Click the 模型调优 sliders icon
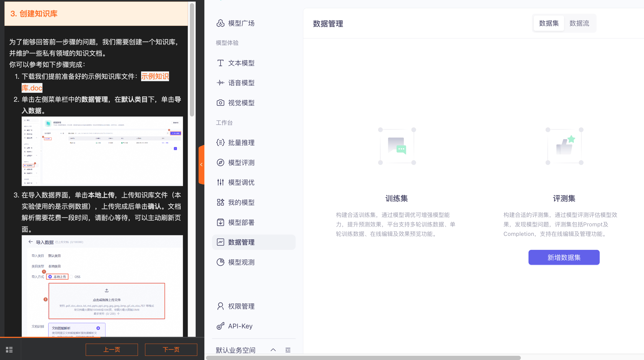The image size is (644, 360). 220,182
